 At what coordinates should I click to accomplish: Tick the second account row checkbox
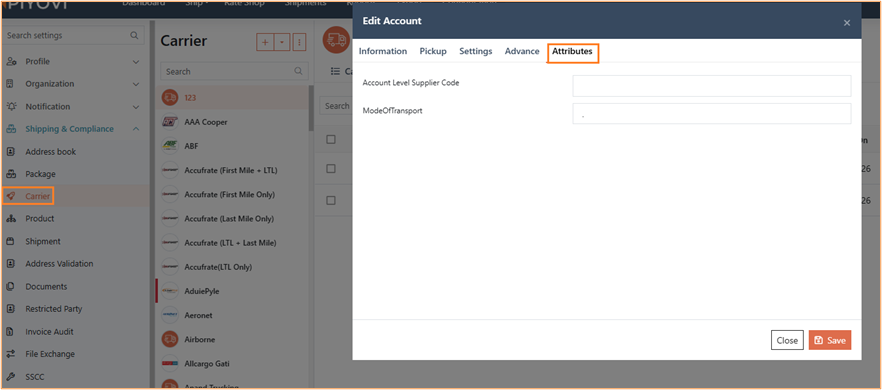pyautogui.click(x=331, y=200)
